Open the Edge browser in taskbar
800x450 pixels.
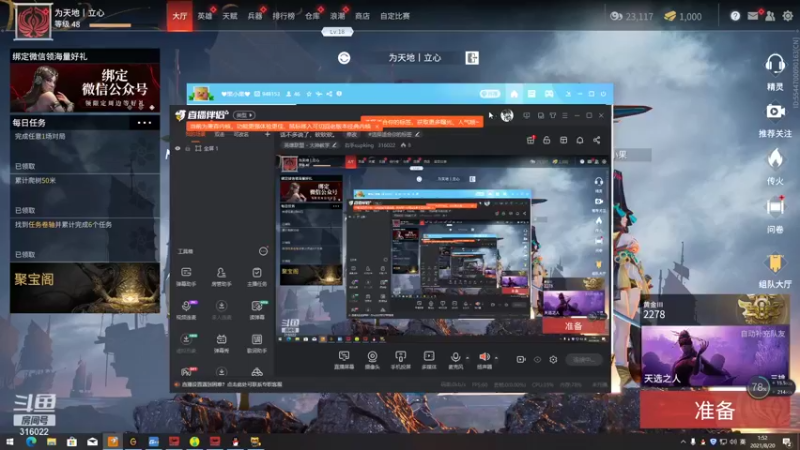click(x=31, y=442)
